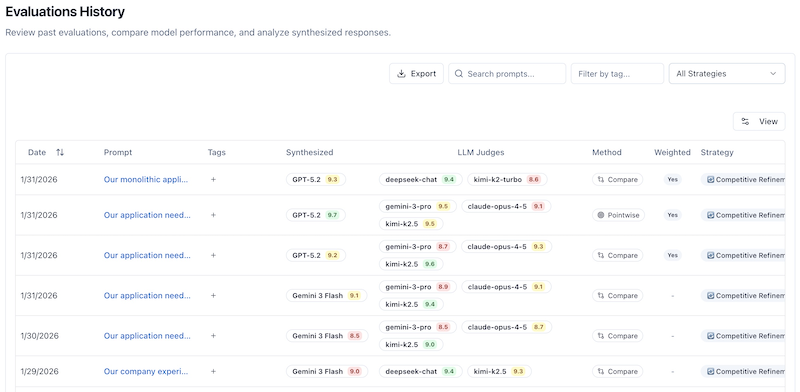Sort by Date column arrows
Viewport: 800px width, 392px height.
point(60,152)
